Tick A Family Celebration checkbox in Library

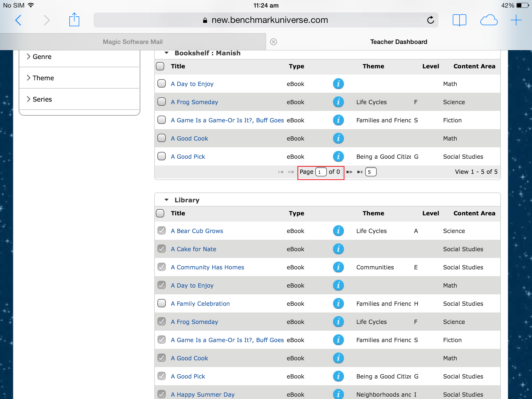point(162,303)
